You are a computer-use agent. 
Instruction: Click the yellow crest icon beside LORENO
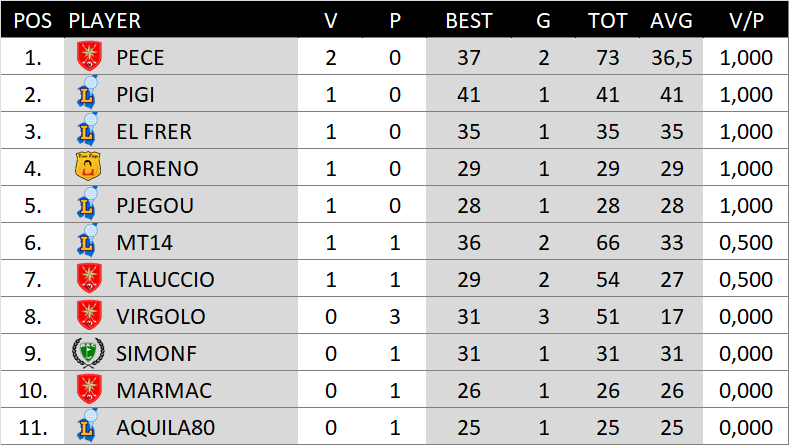(x=89, y=168)
